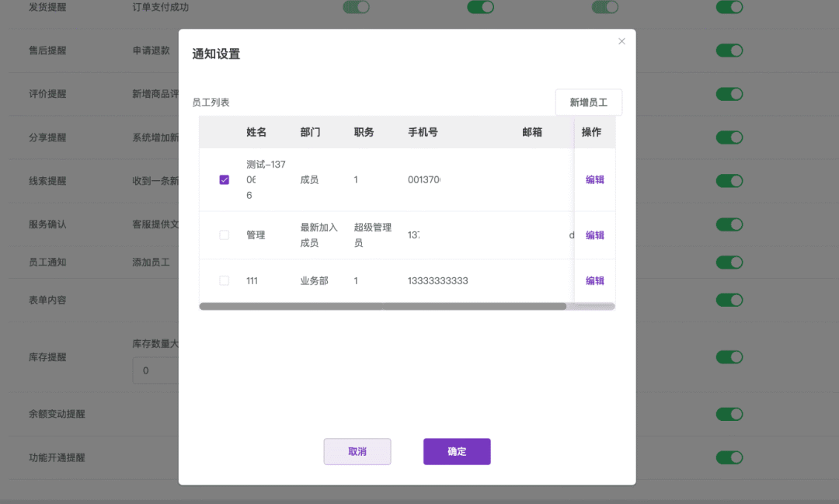839x504 pixels.
Task: Turn off the rightmost 余额变动提醒 switch
Action: click(729, 414)
